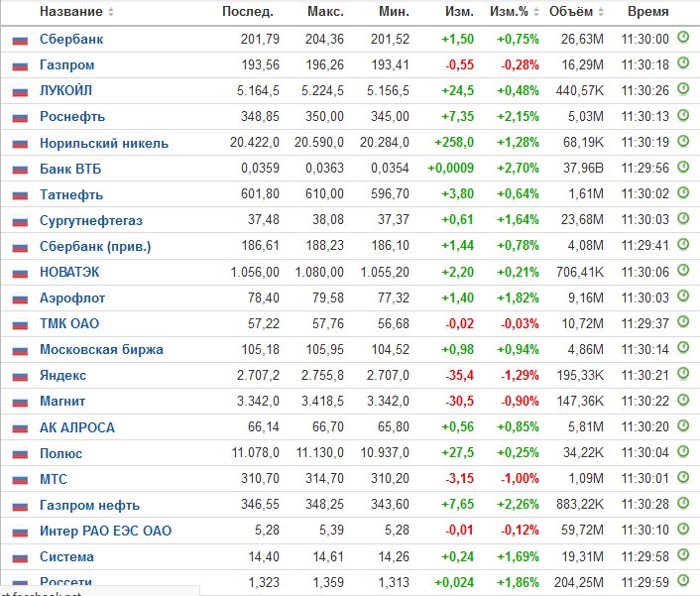The image size is (700, 596).
Task: Open the Газпром stock link
Action: pyautogui.click(x=67, y=65)
